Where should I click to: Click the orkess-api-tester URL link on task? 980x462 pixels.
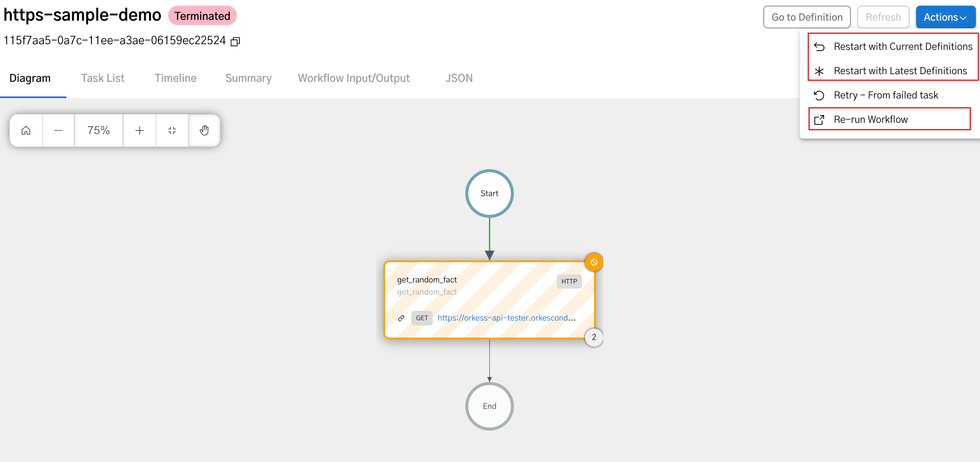(506, 318)
